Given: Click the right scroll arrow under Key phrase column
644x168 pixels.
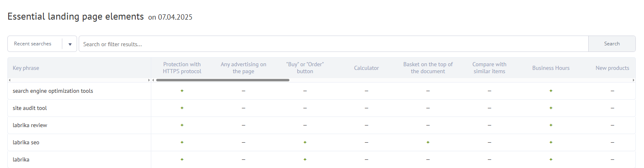Looking at the screenshot, I should [149, 80].
